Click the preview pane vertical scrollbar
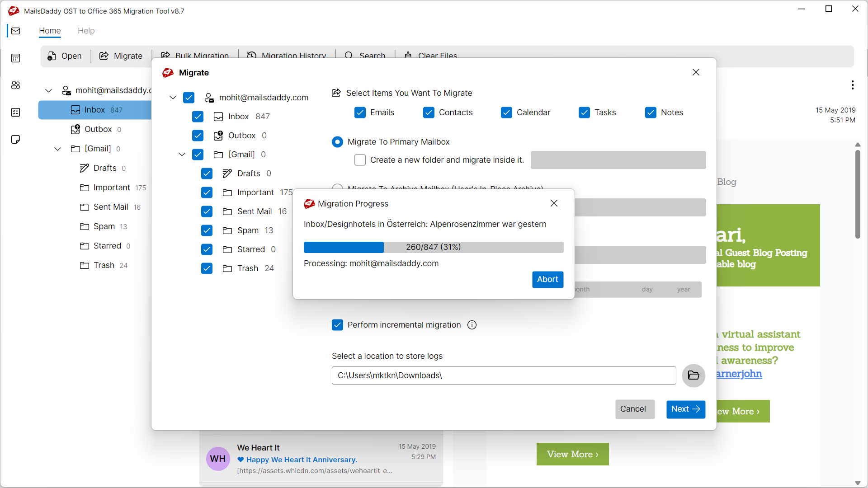The image size is (868, 488). [x=858, y=194]
